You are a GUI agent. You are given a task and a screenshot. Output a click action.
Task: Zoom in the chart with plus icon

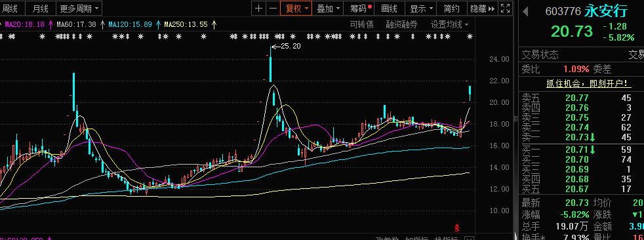tap(258, 9)
